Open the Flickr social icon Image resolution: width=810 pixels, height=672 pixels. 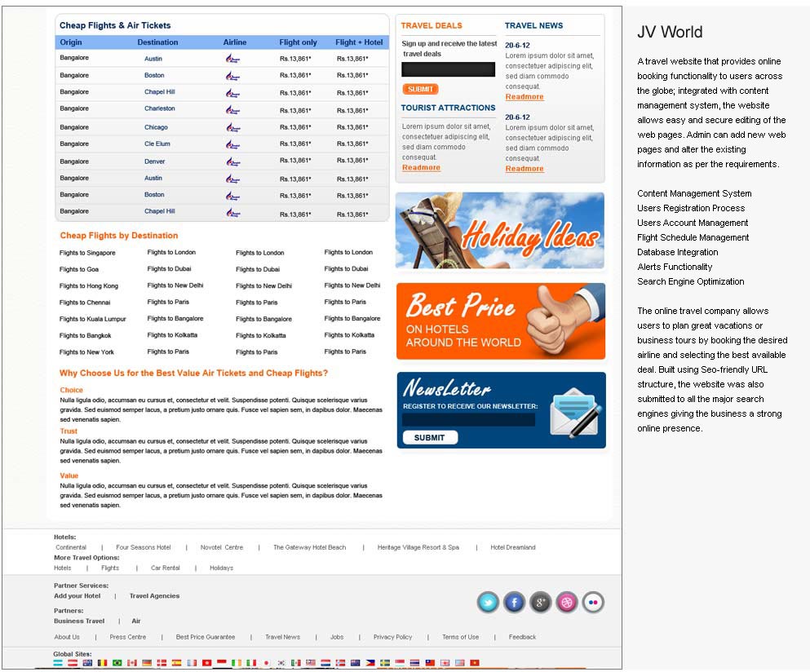[593, 602]
